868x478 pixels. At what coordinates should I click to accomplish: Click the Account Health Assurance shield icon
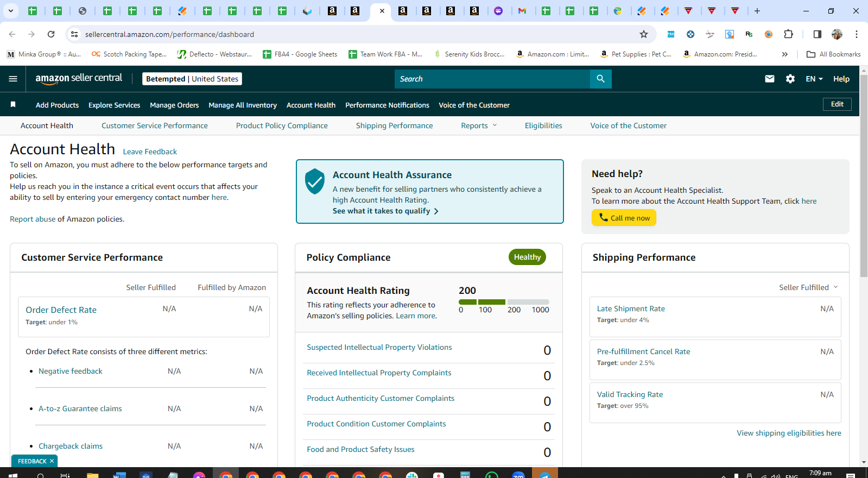tap(315, 181)
